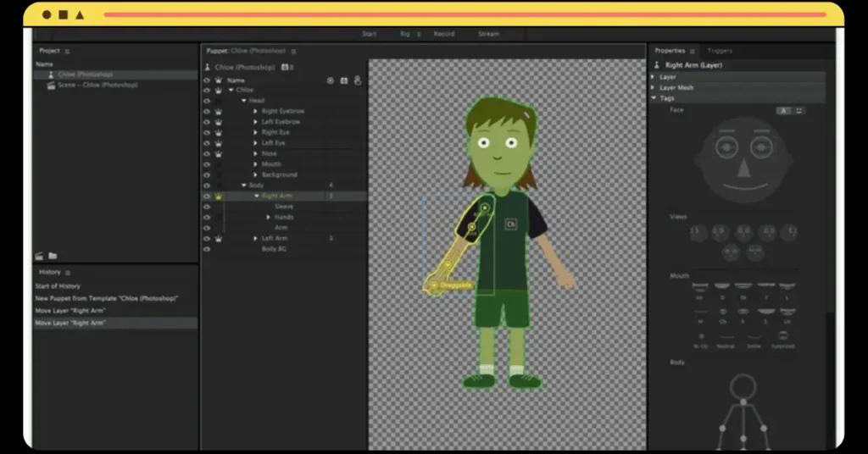Switch to the Record workspace
The width and height of the screenshot is (868, 454).
(444, 34)
